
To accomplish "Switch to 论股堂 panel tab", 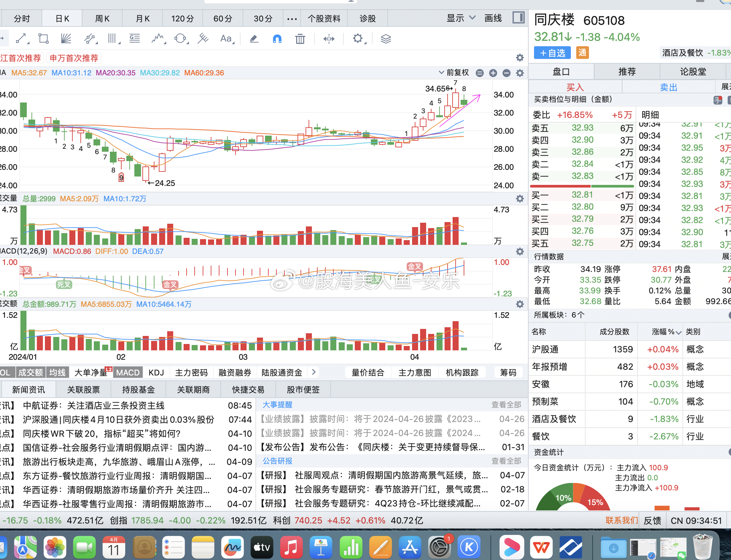I will coord(693,72).
